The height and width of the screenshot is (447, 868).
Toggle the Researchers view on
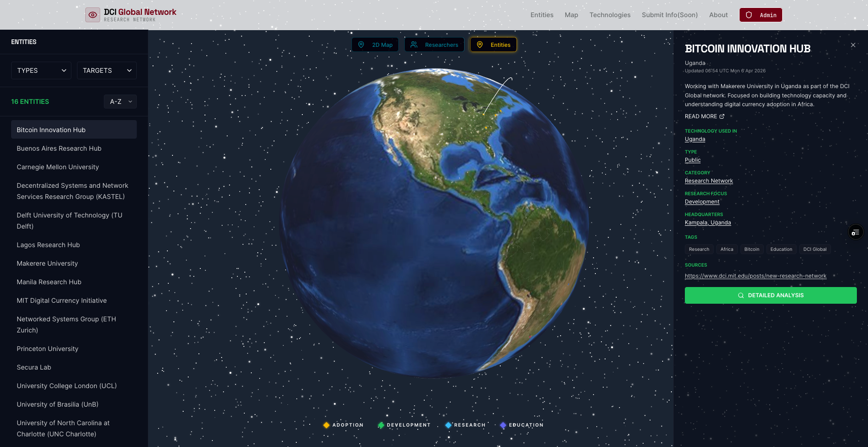(434, 45)
